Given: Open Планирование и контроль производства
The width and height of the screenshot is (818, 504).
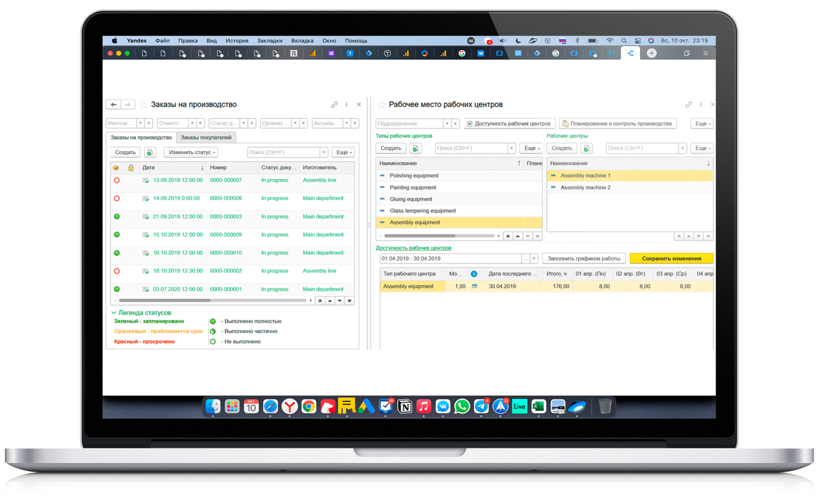Looking at the screenshot, I should 617,124.
